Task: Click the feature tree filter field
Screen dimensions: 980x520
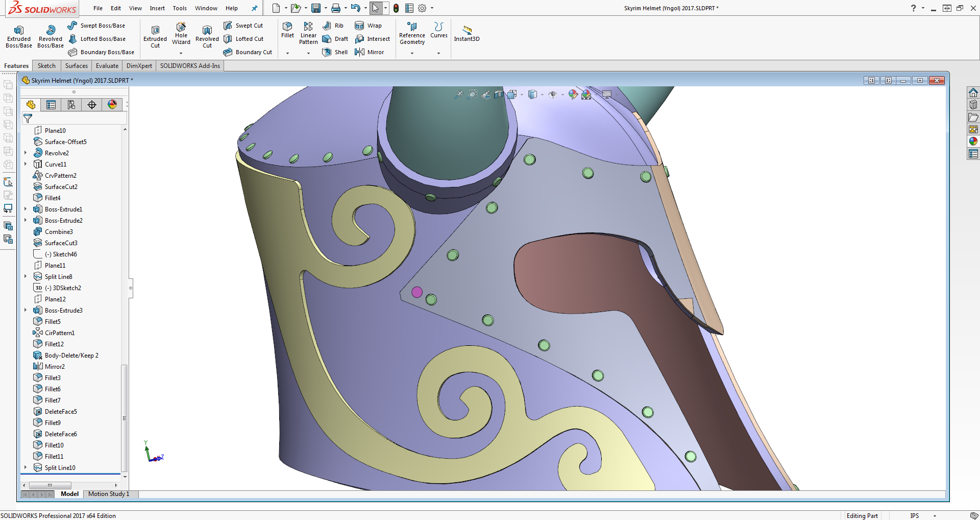Action: point(75,119)
